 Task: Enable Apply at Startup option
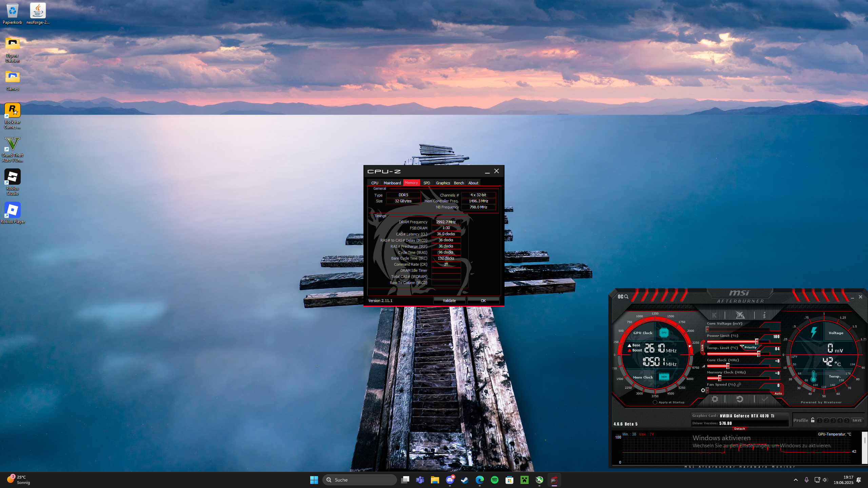(x=655, y=402)
